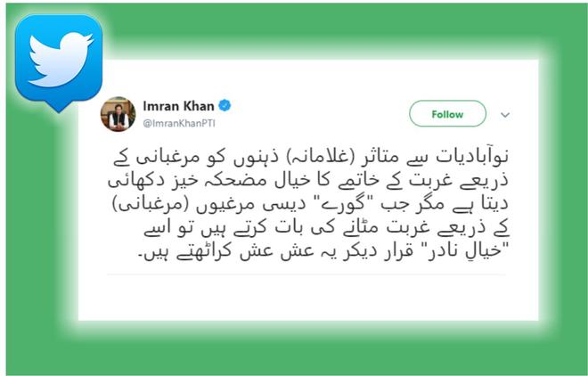Click the second line starting with ذریعے غربت
The image size is (588, 376).
point(308,180)
